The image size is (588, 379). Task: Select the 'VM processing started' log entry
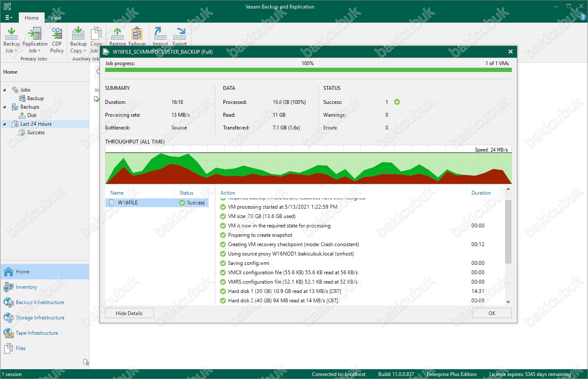click(283, 207)
